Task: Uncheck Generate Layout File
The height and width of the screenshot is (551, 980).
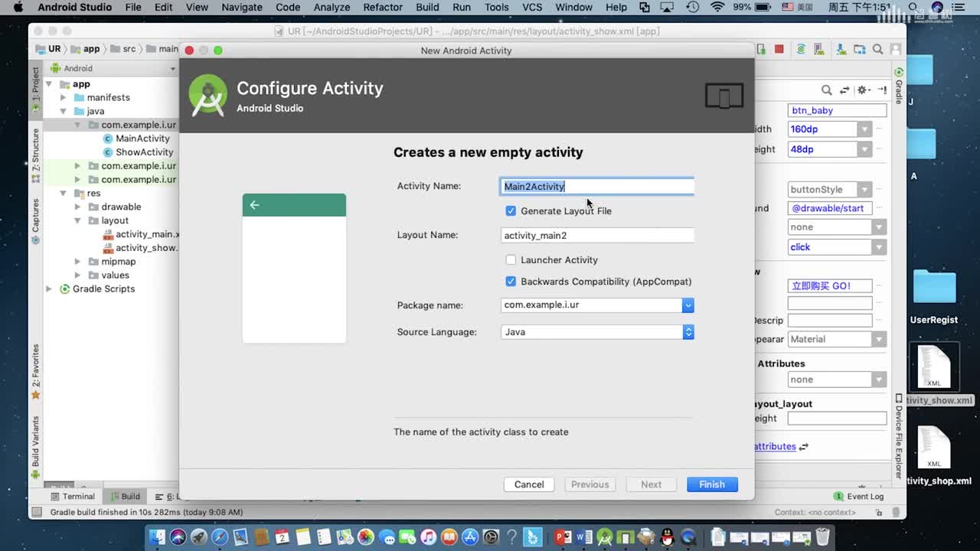Action: point(511,211)
